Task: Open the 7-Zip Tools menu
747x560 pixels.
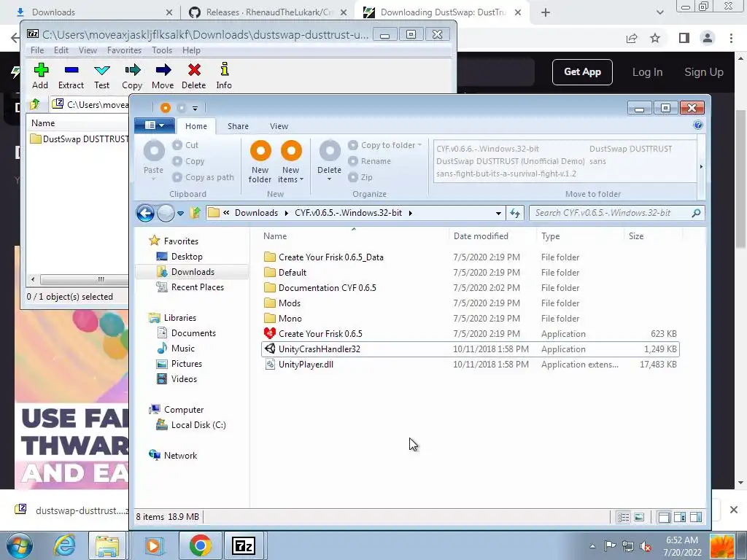Action: click(162, 50)
